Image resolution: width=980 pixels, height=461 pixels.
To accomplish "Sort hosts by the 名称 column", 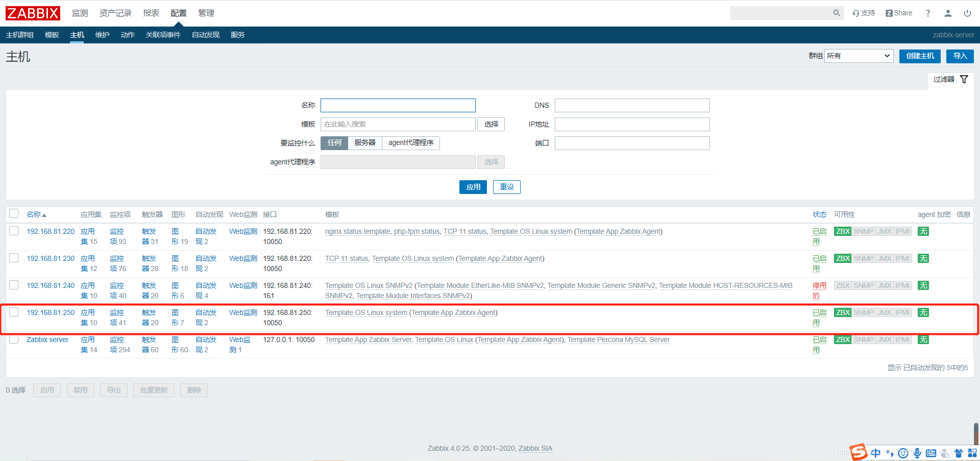I will 36,214.
